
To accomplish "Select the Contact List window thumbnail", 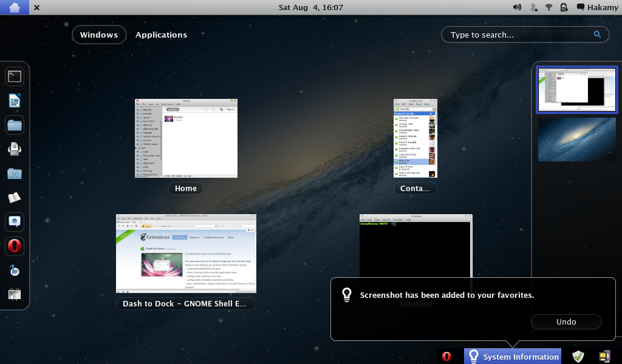I will pos(415,138).
